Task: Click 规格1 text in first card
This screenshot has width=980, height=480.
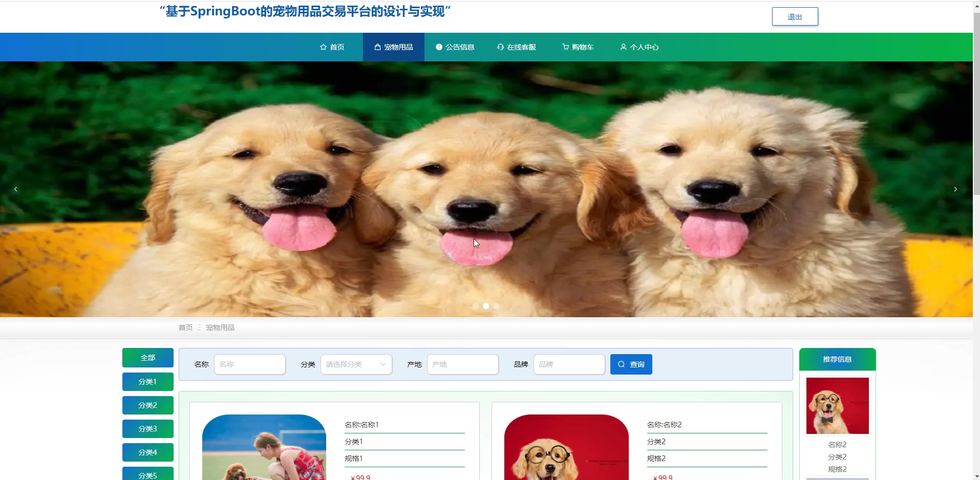Action: pyautogui.click(x=353, y=459)
